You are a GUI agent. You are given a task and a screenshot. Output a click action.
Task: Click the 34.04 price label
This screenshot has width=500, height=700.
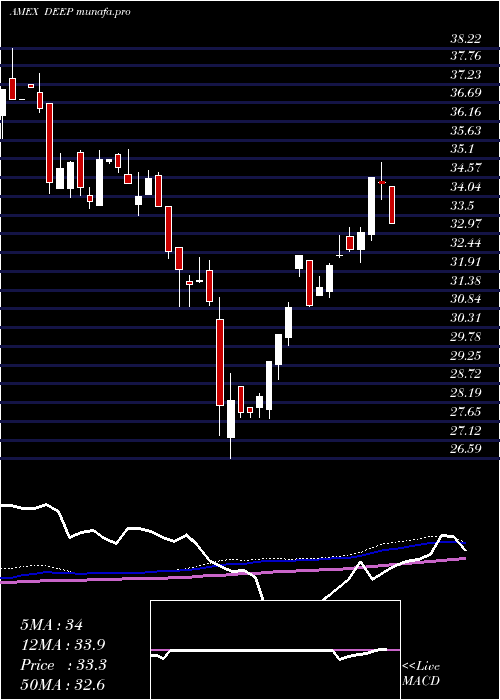point(466,187)
